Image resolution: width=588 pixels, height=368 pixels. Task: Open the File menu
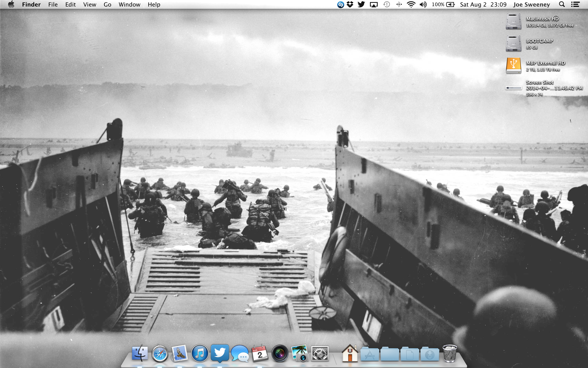click(53, 4)
